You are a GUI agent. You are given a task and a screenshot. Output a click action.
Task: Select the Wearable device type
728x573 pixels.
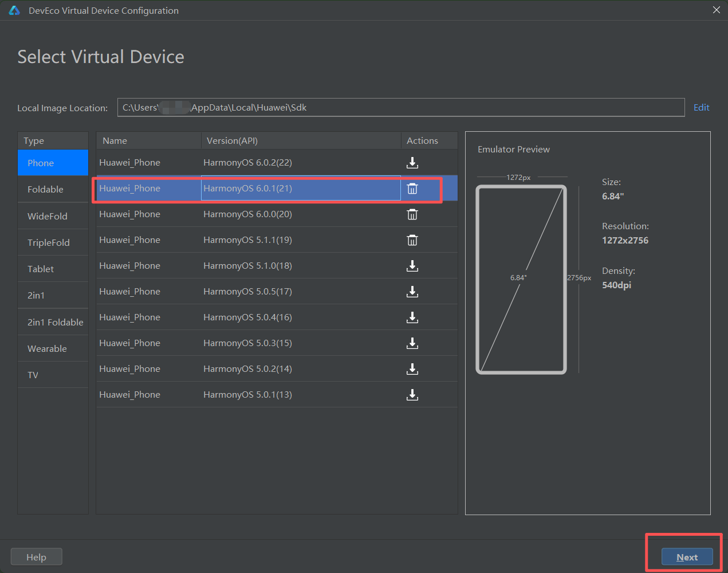[x=53, y=348]
